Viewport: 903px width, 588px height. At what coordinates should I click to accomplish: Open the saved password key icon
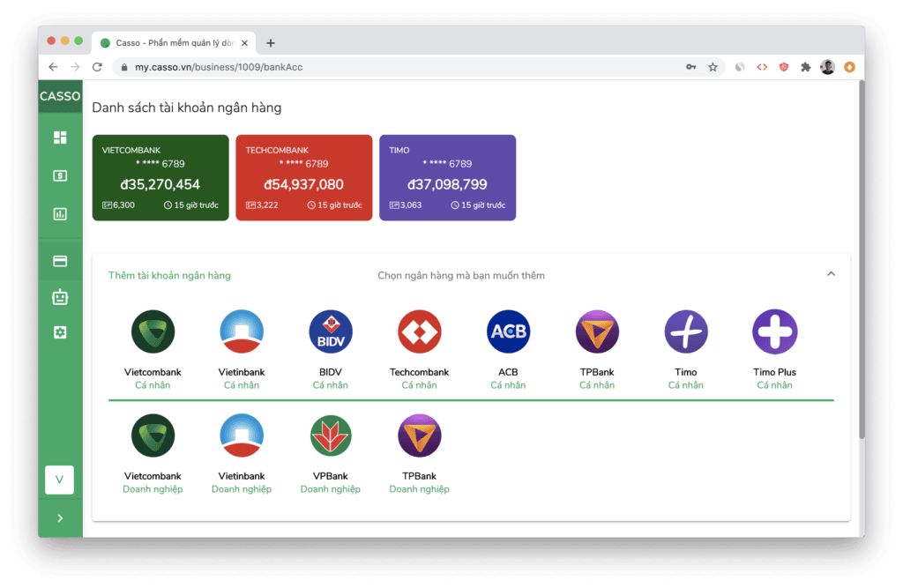(690, 67)
